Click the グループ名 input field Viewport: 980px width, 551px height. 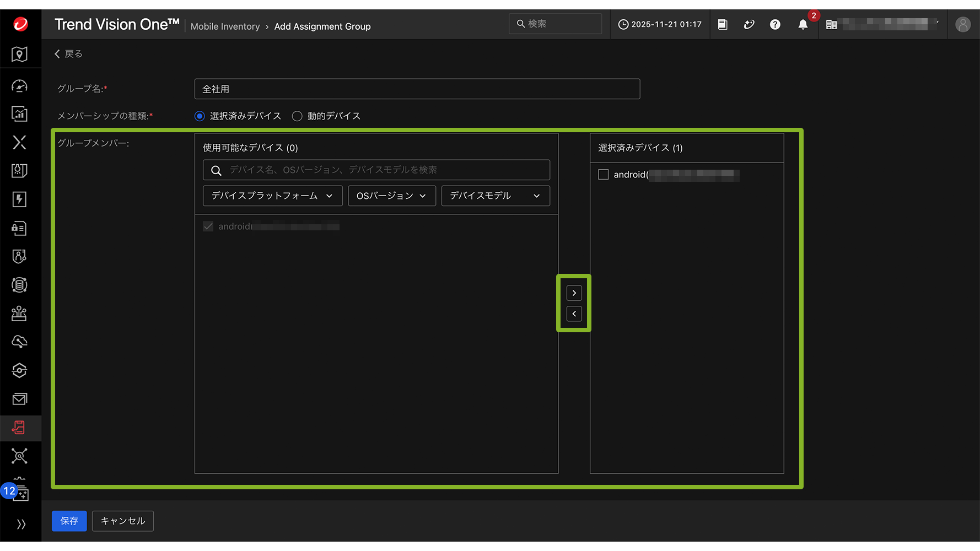pos(417,89)
